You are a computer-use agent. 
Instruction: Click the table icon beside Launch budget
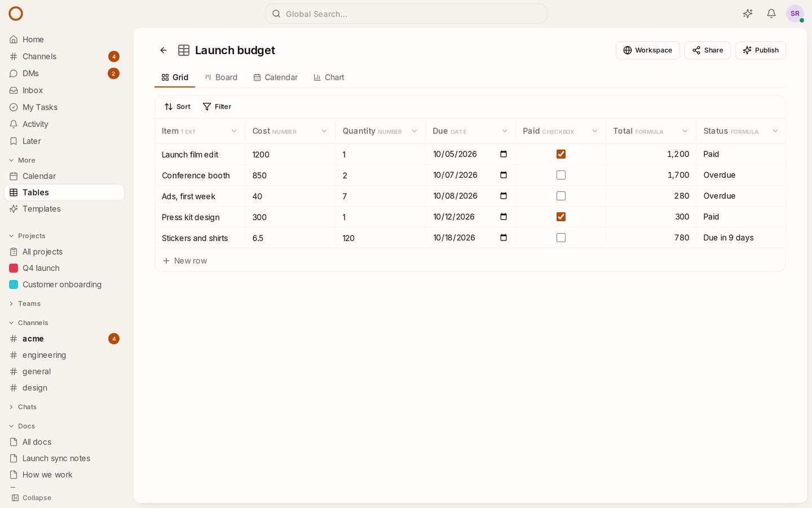point(184,50)
